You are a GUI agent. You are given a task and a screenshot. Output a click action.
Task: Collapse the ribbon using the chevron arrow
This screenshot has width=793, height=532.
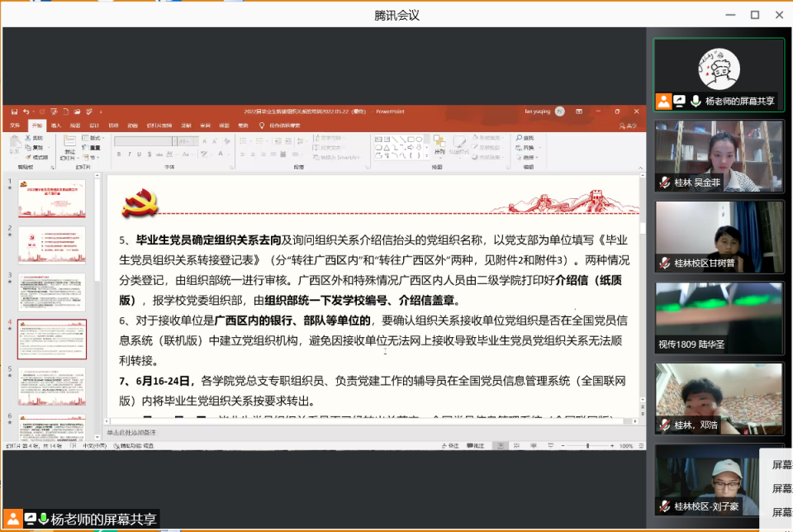coord(639,167)
